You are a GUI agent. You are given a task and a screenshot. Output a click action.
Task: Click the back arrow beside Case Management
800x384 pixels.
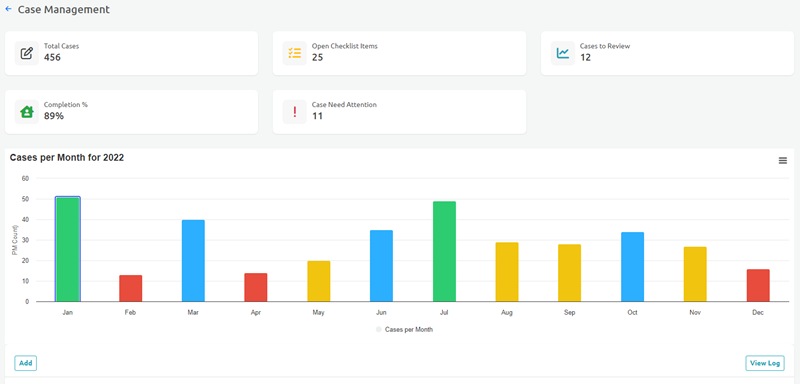click(x=8, y=9)
